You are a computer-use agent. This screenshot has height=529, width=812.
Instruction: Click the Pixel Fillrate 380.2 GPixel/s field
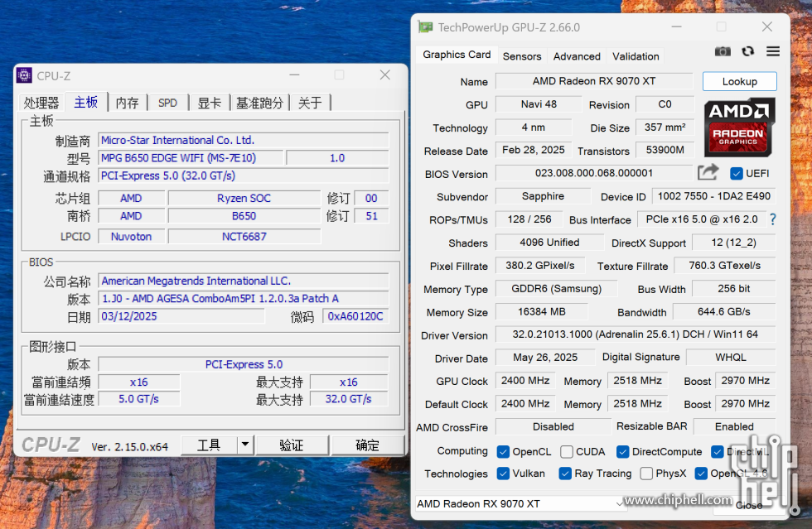(540, 266)
